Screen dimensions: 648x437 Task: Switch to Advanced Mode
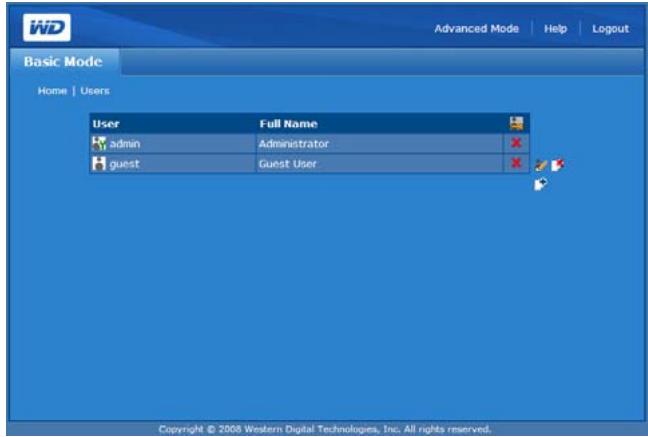[476, 29]
